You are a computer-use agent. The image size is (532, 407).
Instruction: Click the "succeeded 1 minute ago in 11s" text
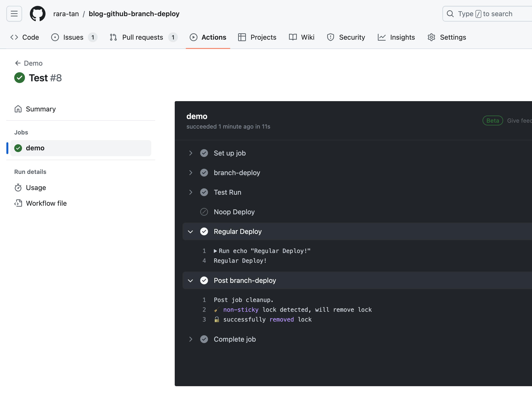228,127
